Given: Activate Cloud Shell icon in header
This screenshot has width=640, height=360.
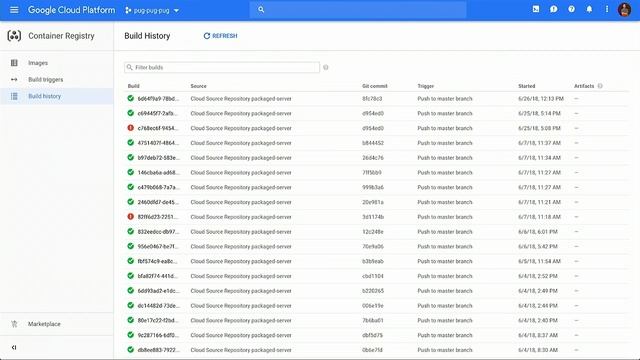Looking at the screenshot, I should coord(536,9).
